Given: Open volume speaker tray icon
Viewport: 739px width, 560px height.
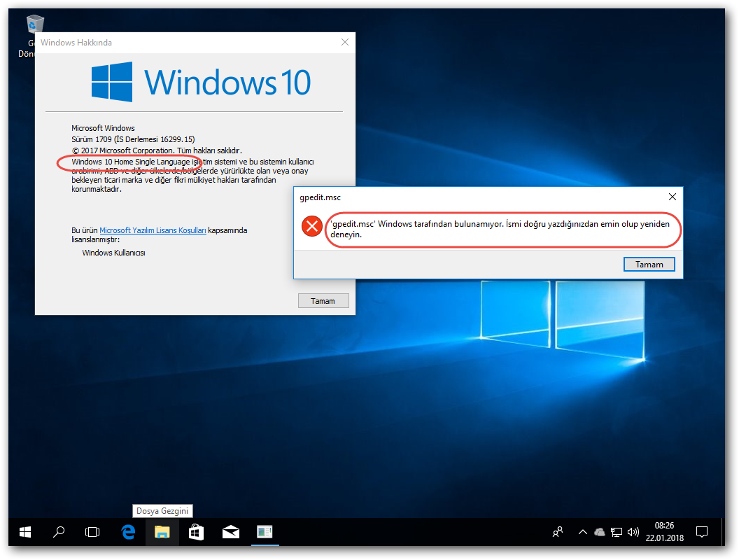Looking at the screenshot, I should (633, 532).
